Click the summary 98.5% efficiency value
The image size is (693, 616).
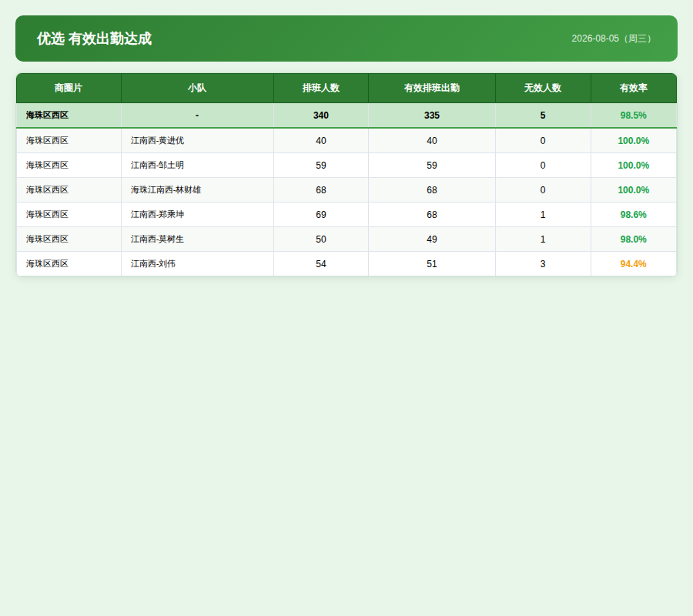pyautogui.click(x=634, y=115)
